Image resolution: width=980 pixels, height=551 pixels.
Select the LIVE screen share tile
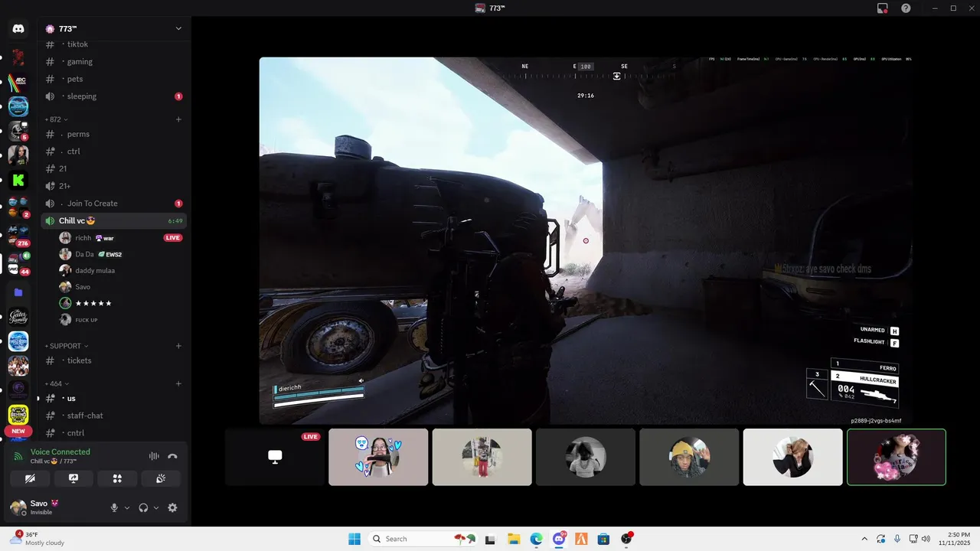(275, 457)
